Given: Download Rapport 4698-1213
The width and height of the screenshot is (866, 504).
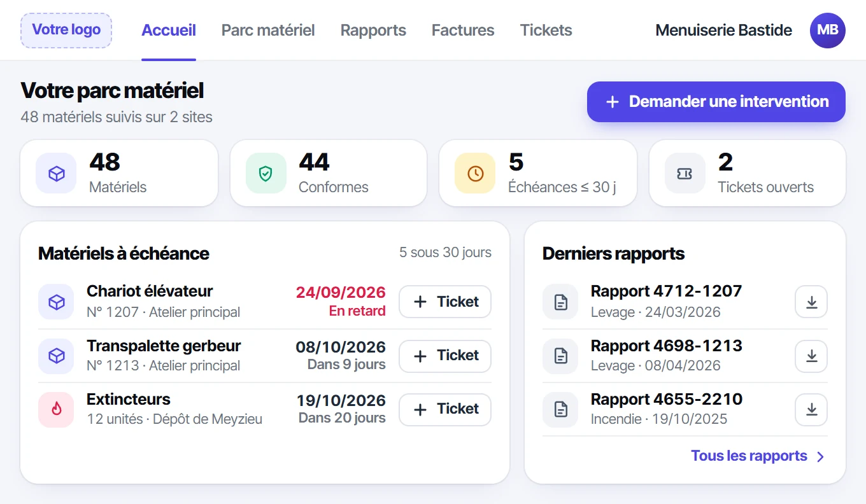Looking at the screenshot, I should pyautogui.click(x=811, y=356).
